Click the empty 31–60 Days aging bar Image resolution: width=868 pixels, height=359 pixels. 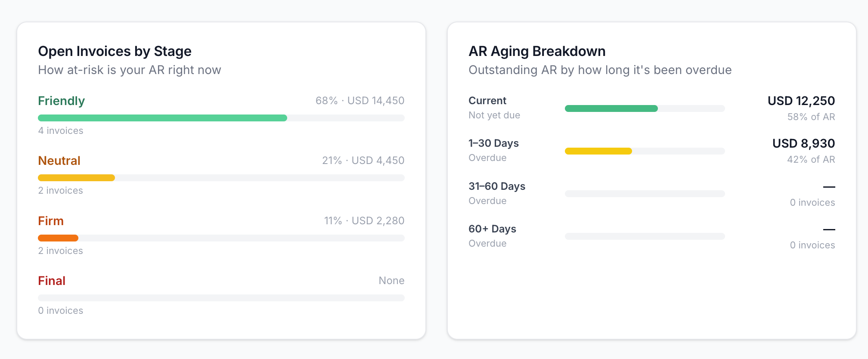point(645,194)
